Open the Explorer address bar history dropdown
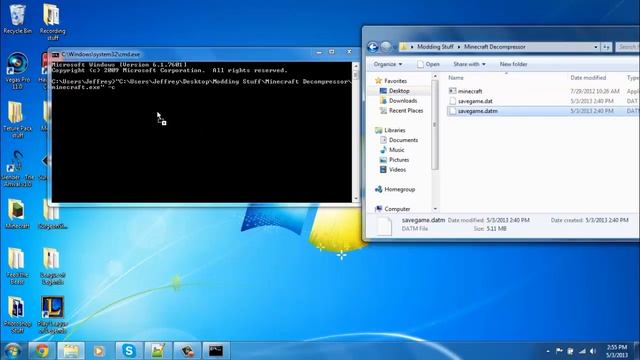Viewport: 640px width, 360px height. coord(596,47)
